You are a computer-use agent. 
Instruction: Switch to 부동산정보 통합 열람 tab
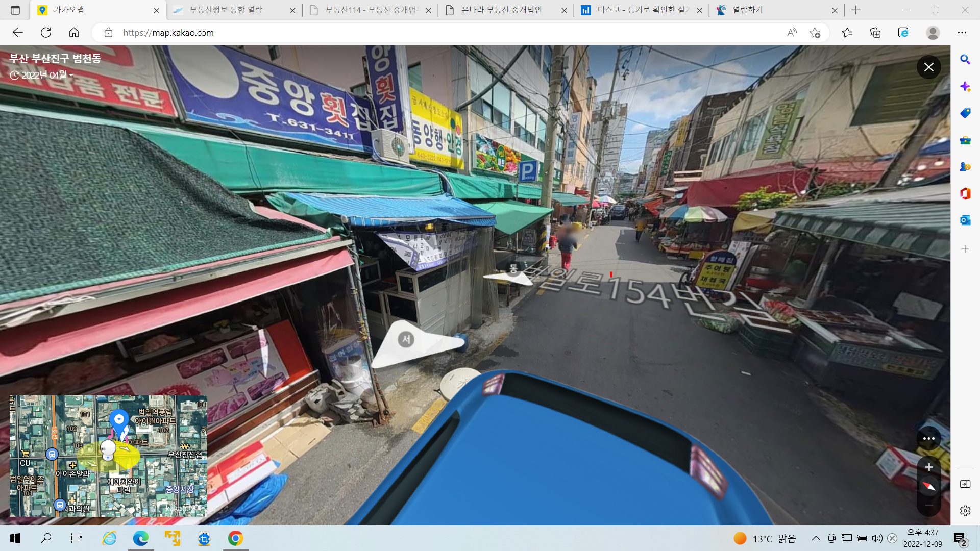coord(233,10)
